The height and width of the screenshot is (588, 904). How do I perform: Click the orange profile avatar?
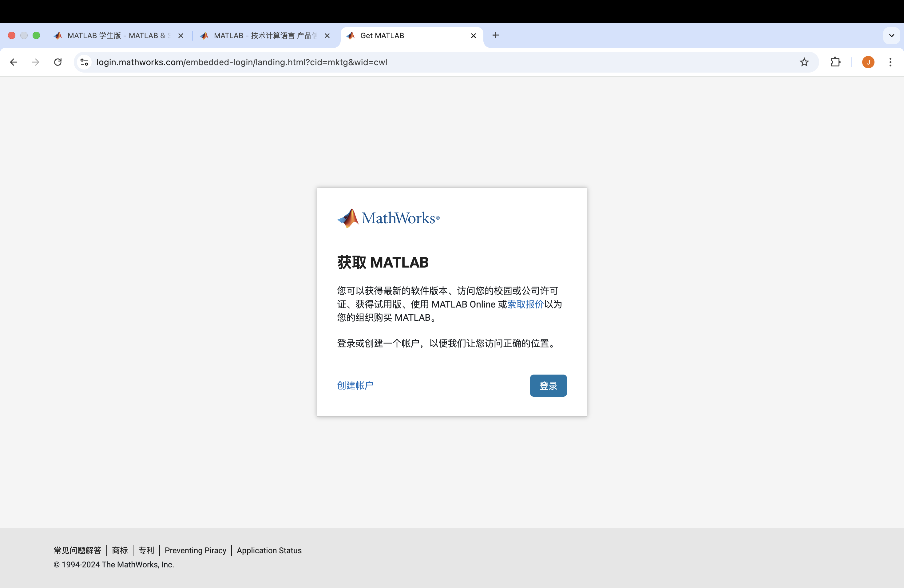click(868, 62)
